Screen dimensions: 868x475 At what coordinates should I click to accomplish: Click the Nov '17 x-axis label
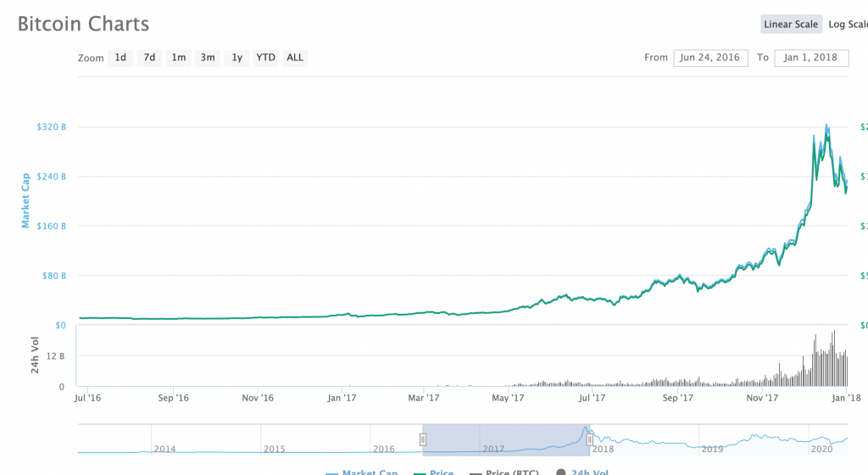click(762, 398)
